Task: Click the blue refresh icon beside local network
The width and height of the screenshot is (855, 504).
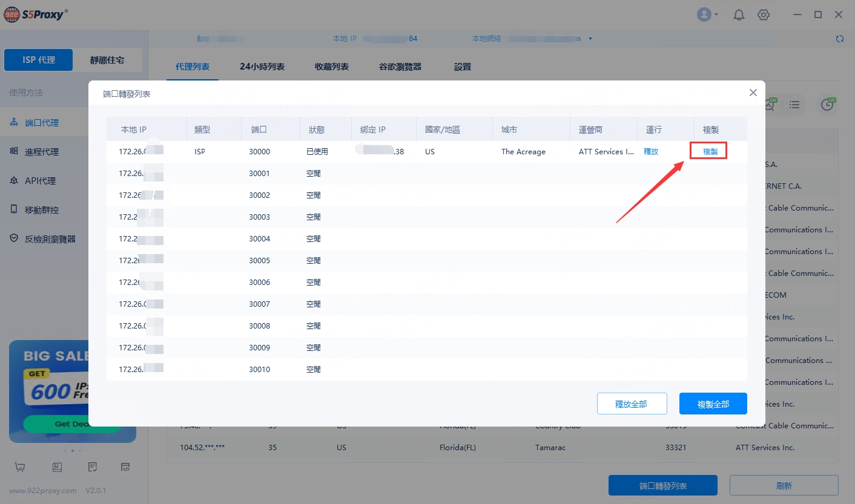Action: (x=839, y=39)
